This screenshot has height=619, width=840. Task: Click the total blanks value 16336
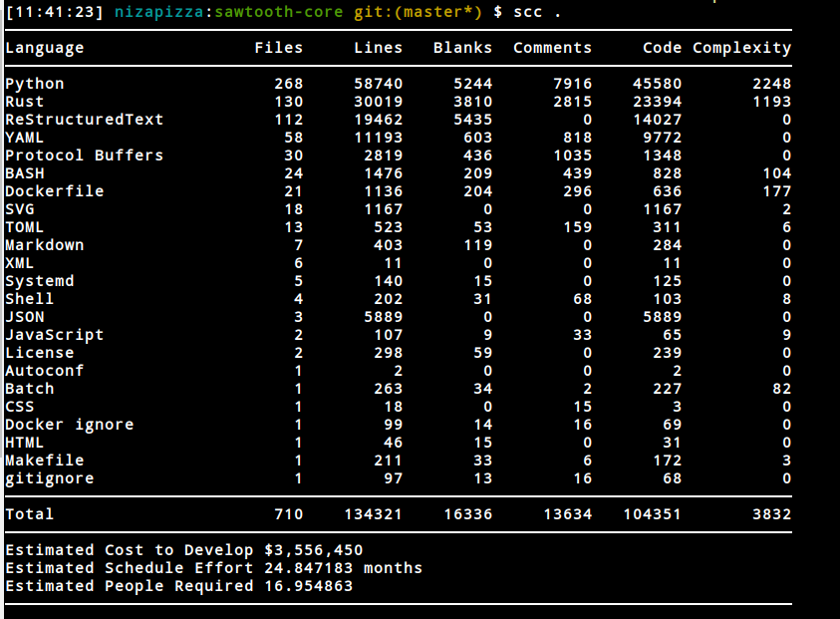tap(468, 514)
